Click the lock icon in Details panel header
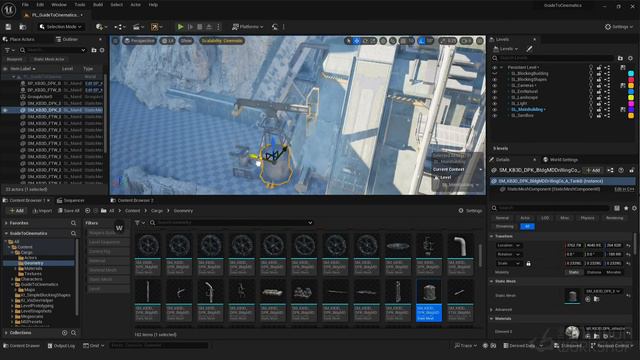The image size is (640, 360). (x=631, y=170)
